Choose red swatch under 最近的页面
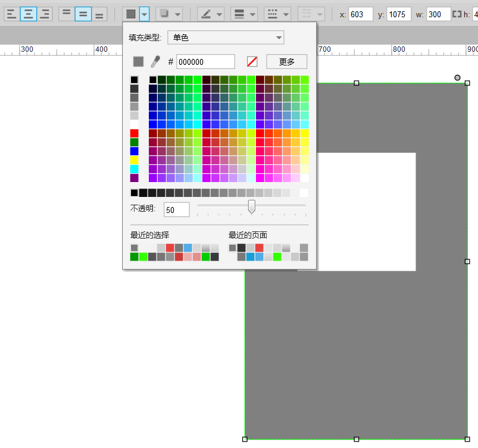The width and height of the screenshot is (478, 448). (259, 248)
